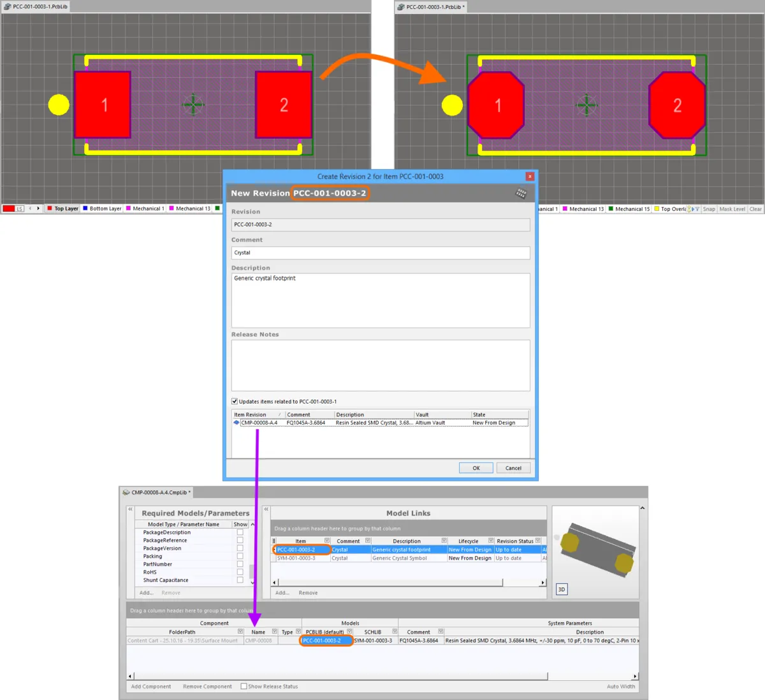Toggle Updates items related to PCC-001-0003-1

[x=235, y=402]
